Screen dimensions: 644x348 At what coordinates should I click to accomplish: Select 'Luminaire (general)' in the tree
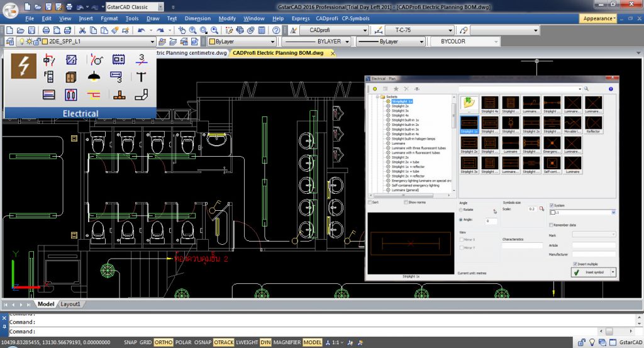click(405, 190)
